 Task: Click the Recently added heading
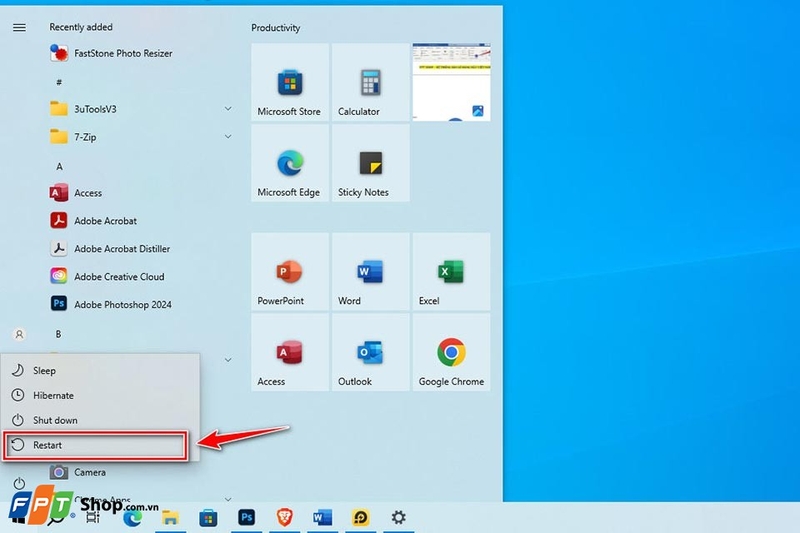(x=81, y=27)
